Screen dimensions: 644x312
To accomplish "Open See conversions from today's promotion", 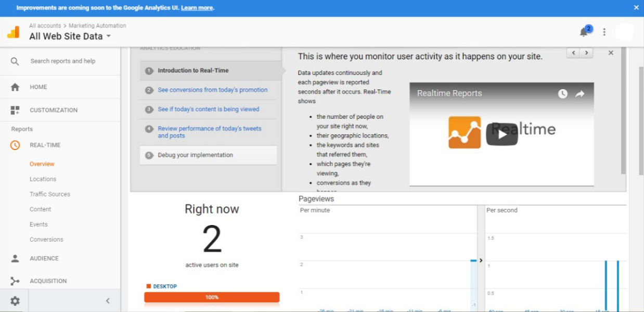I will 213,90.
